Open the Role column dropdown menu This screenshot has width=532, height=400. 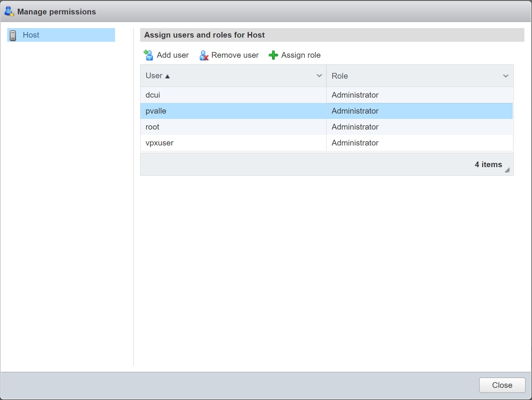505,76
